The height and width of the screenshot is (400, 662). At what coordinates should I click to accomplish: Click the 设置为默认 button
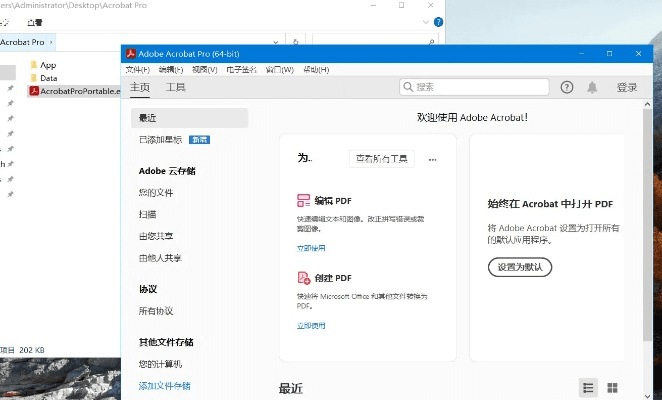[519, 267]
